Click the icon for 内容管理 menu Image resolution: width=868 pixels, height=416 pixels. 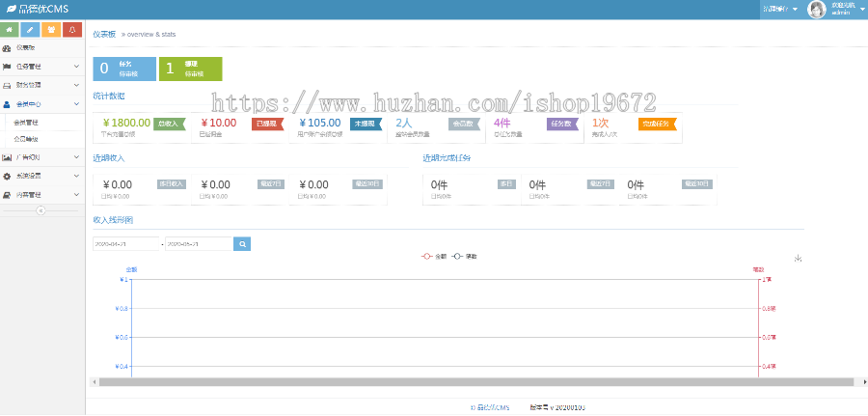pos(7,195)
